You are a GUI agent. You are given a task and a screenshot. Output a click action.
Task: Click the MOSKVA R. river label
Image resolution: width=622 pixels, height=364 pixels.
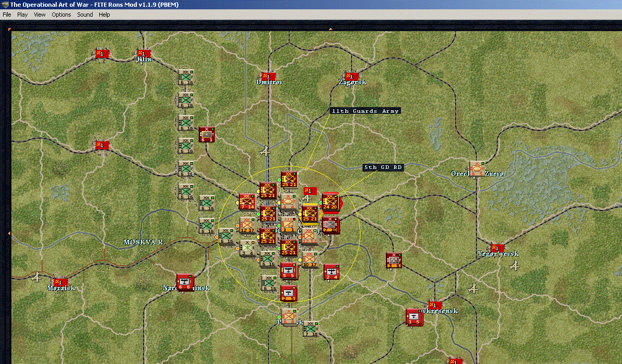tap(144, 242)
